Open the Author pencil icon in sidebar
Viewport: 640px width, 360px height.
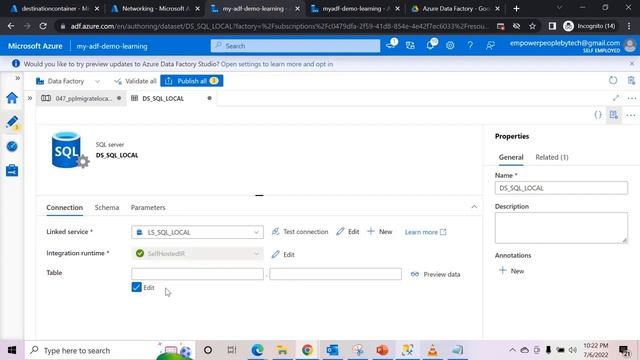[x=12, y=122]
